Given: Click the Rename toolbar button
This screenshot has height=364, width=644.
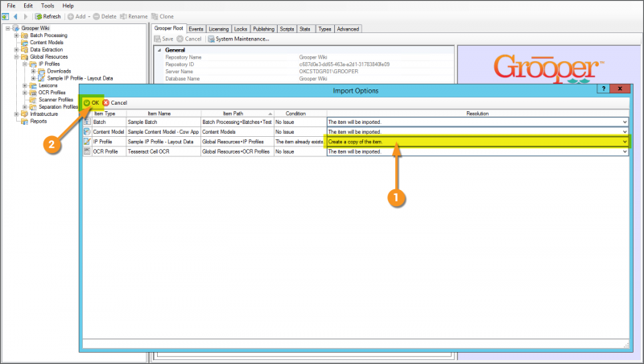Looking at the screenshot, I should click(x=134, y=16).
